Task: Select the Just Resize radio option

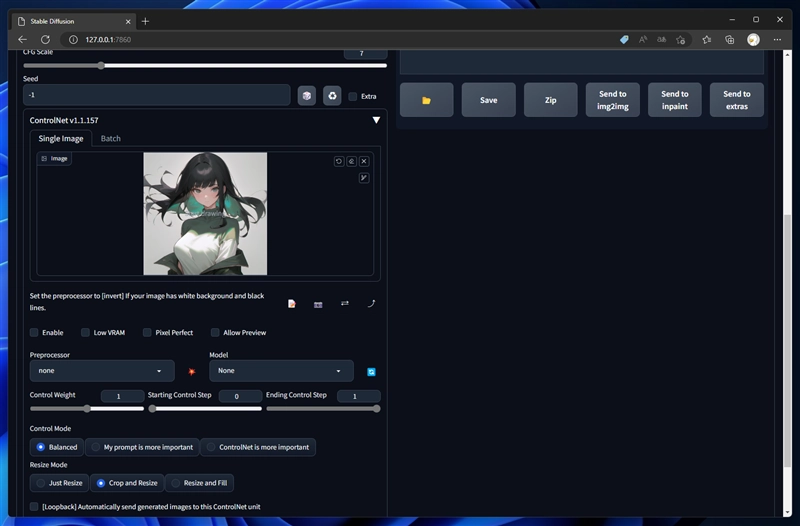Action: (41, 483)
